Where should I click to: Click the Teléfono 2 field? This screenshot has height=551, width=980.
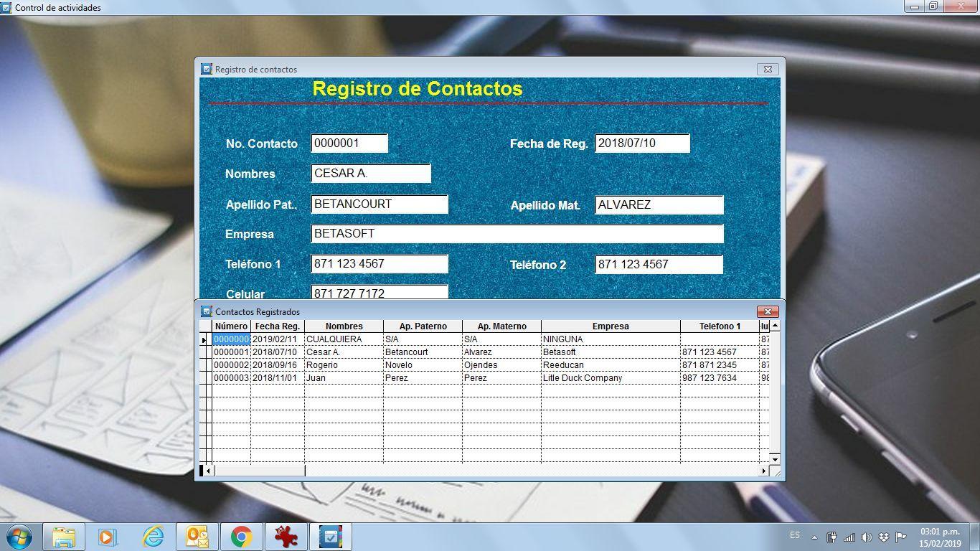[659, 264]
